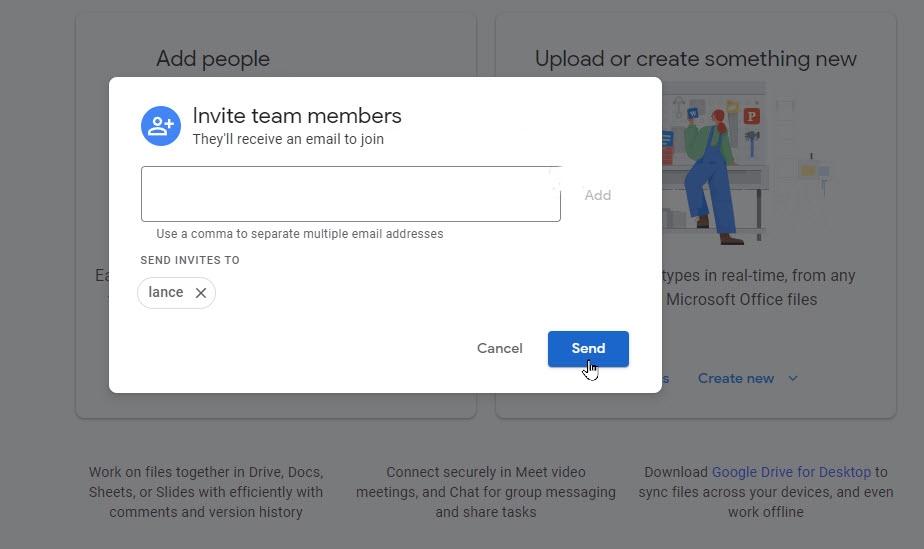
Task: Click the add-person icon in dialog header
Action: pos(161,125)
